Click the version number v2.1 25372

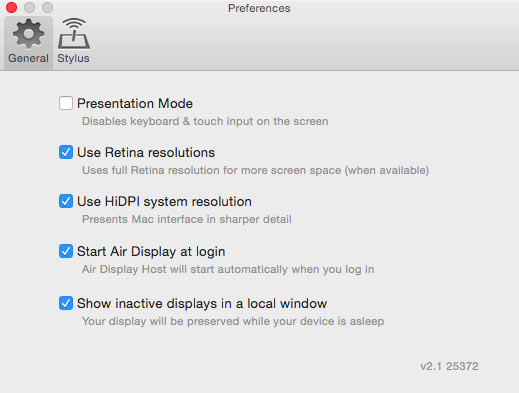point(449,366)
